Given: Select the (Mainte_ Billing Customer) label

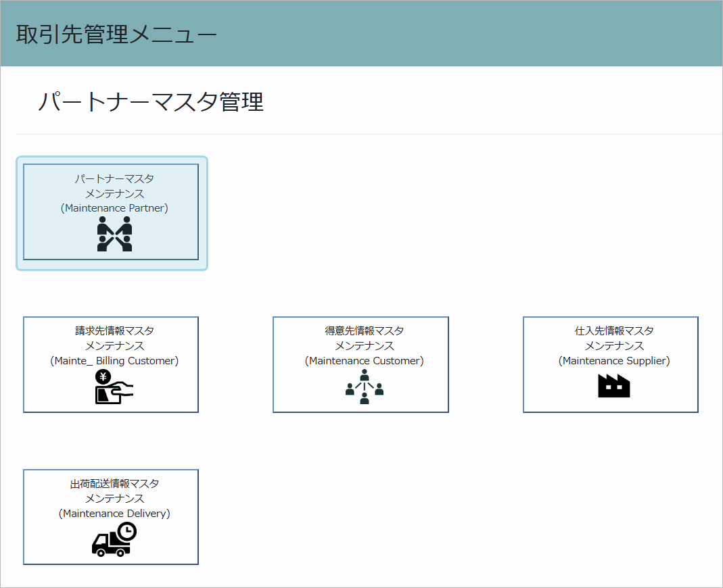Looking at the screenshot, I should point(114,361).
